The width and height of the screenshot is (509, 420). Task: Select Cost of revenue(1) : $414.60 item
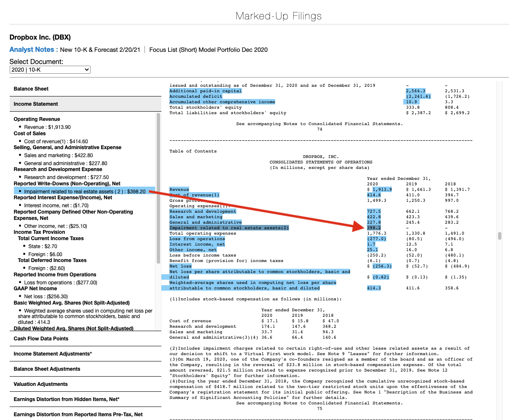(x=56, y=142)
